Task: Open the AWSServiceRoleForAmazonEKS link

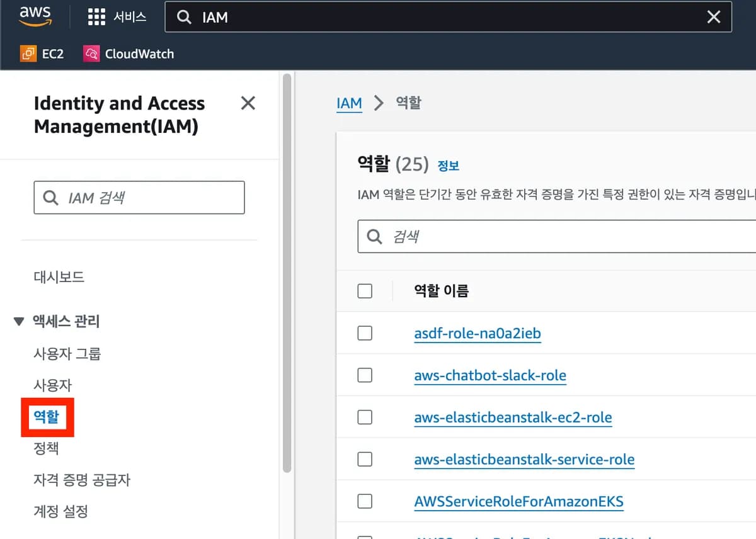Action: click(518, 501)
